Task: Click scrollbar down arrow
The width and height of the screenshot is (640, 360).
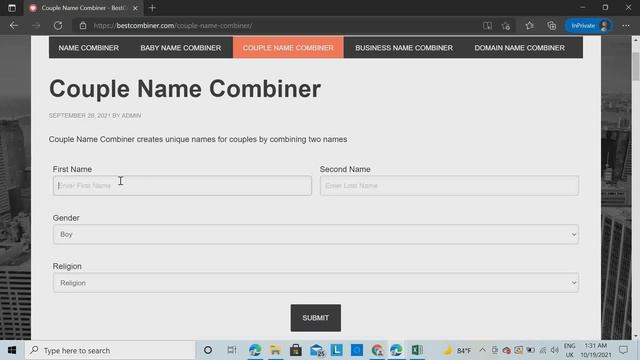Action: point(636,336)
